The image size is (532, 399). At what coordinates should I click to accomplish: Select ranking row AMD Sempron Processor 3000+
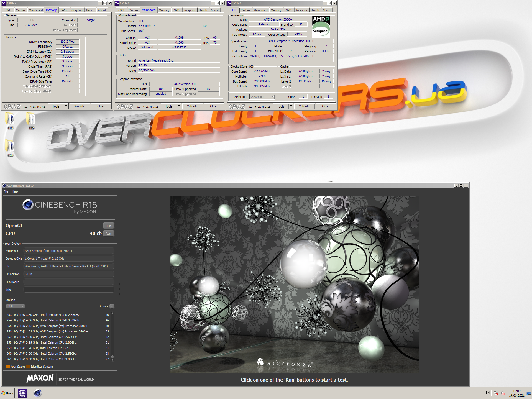pos(58,326)
